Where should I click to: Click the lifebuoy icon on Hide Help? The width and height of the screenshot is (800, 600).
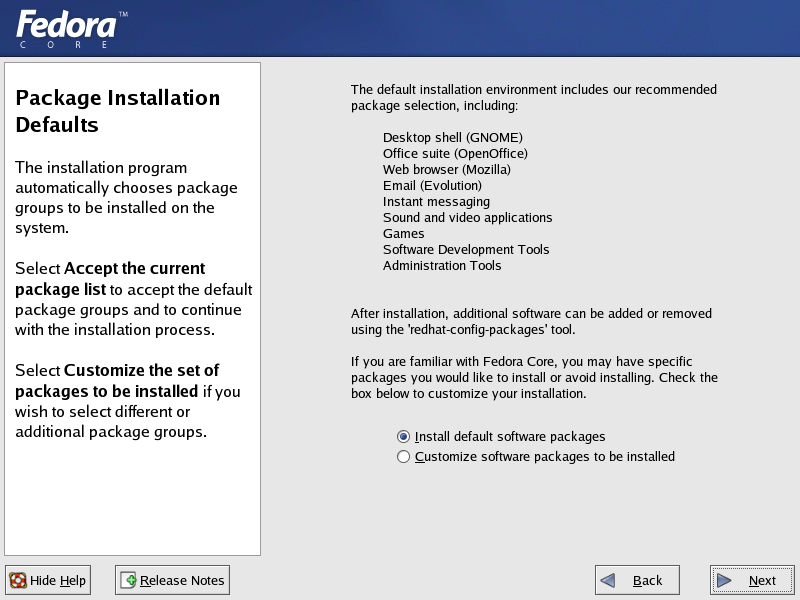(18, 581)
